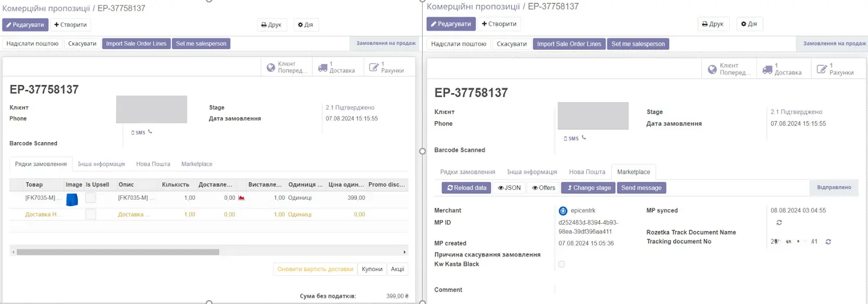Viewport: 868px width, 304px height.
Task: Select the Marketplace tab in right panel
Action: click(x=634, y=172)
